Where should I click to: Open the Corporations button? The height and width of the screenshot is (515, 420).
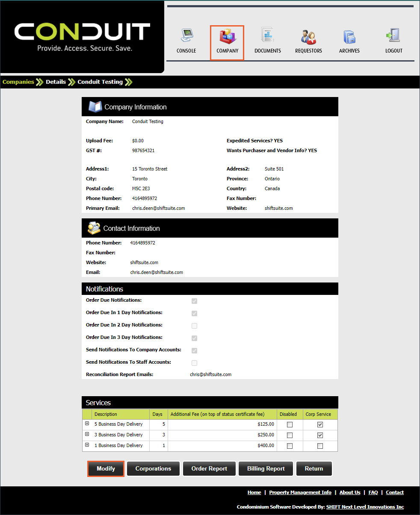153,469
